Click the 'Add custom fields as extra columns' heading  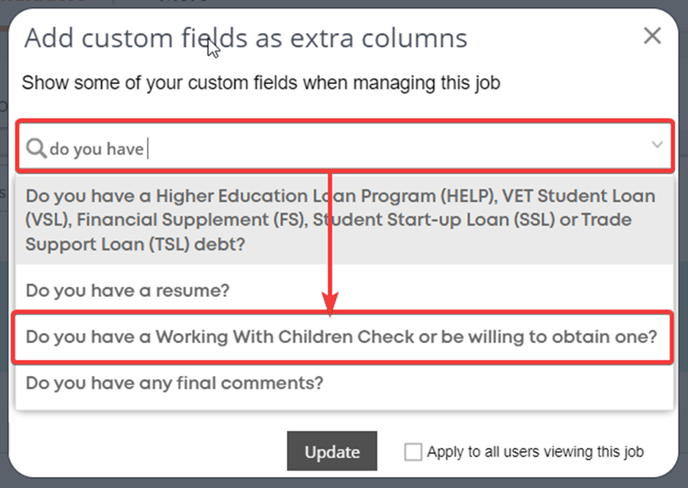[246, 38]
